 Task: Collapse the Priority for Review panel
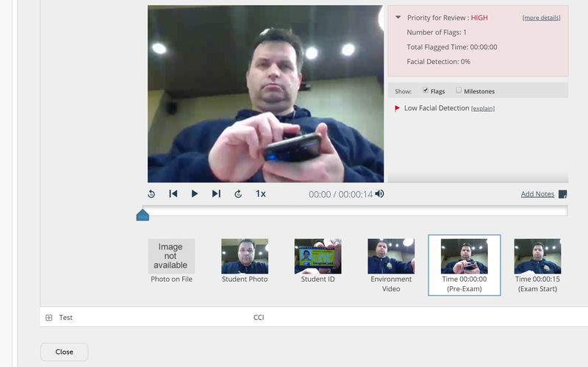[x=398, y=17]
